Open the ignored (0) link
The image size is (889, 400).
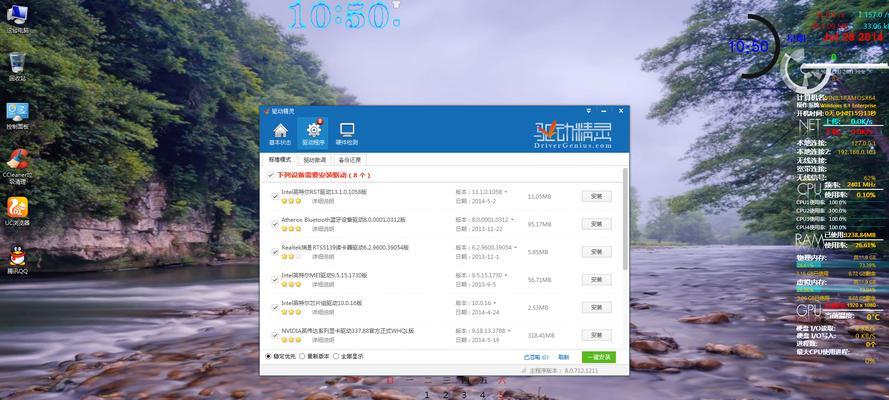point(536,357)
